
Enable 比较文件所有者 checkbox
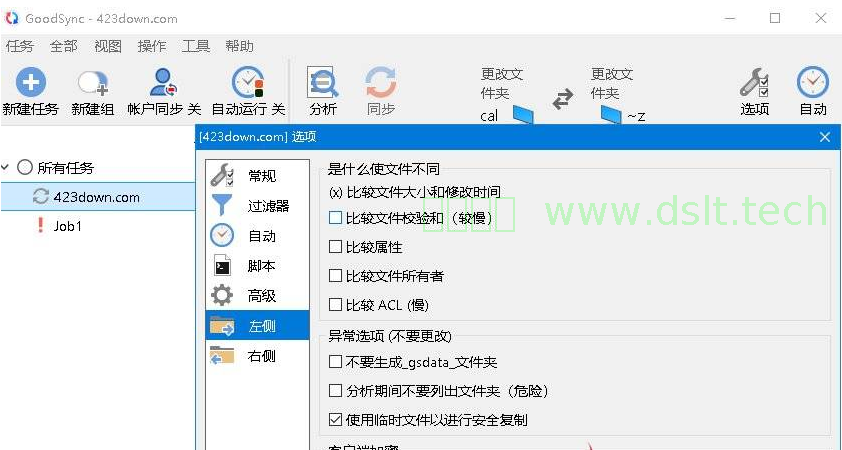(336, 275)
